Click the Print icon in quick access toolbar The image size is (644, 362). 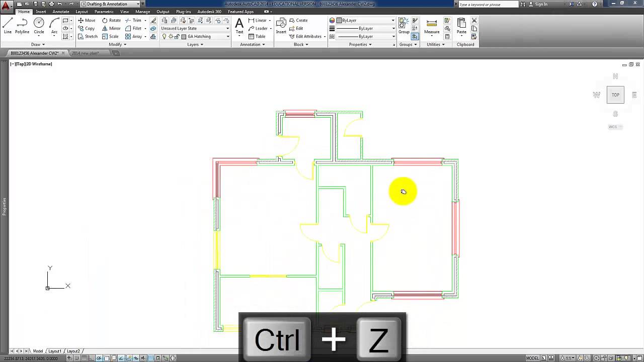(51, 4)
